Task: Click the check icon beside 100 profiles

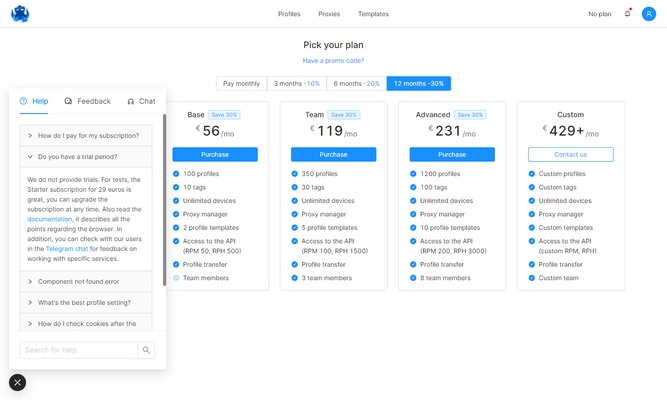Action: point(176,174)
